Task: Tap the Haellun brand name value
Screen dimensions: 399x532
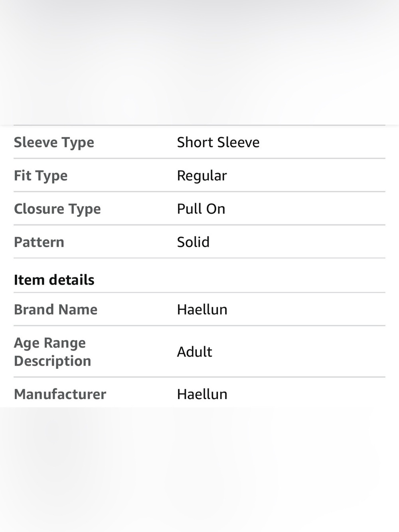Action: click(202, 309)
